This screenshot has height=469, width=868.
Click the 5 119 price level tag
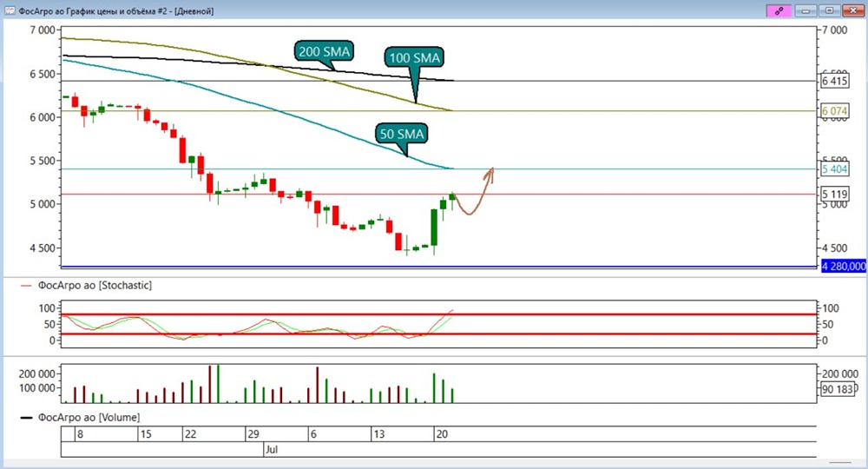tap(834, 194)
